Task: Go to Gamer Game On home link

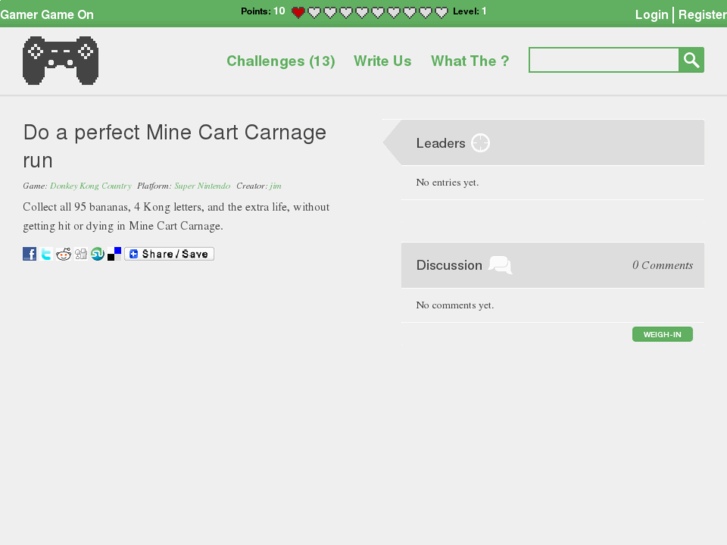Action: tap(47, 14)
